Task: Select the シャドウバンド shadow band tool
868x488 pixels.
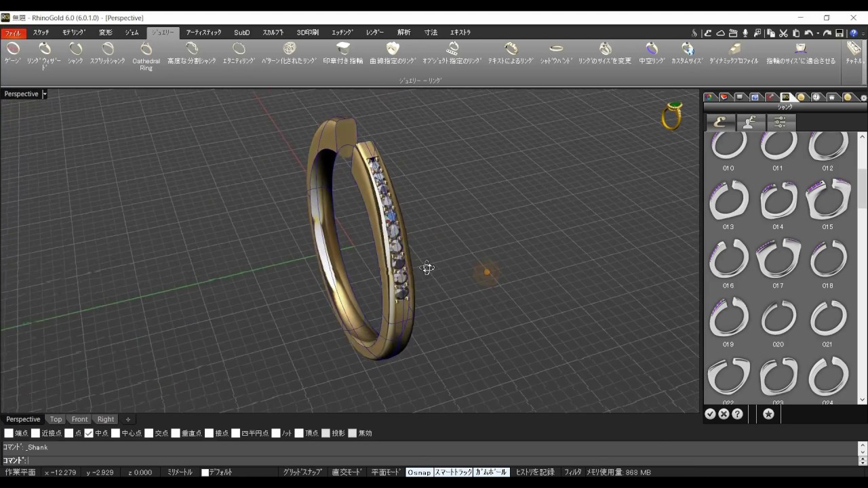Action: (556, 54)
